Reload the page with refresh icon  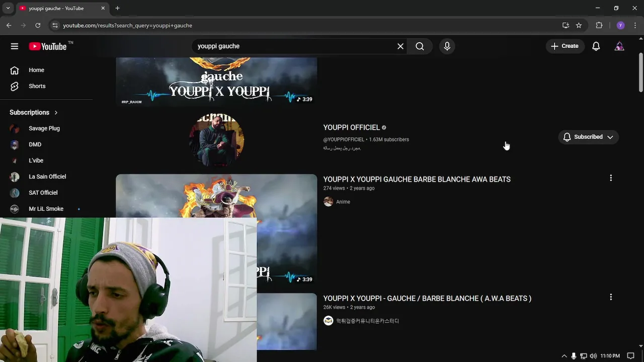coord(38,25)
